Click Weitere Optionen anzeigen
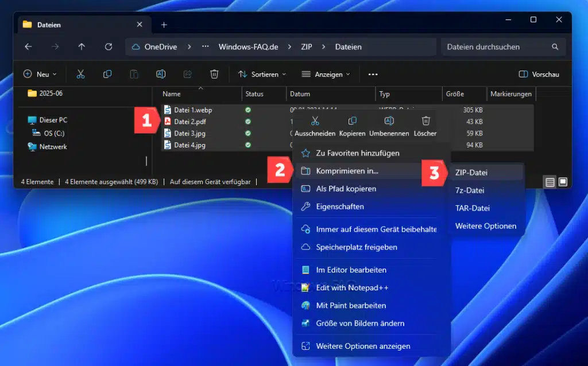The width and height of the screenshot is (588, 366). point(363,346)
